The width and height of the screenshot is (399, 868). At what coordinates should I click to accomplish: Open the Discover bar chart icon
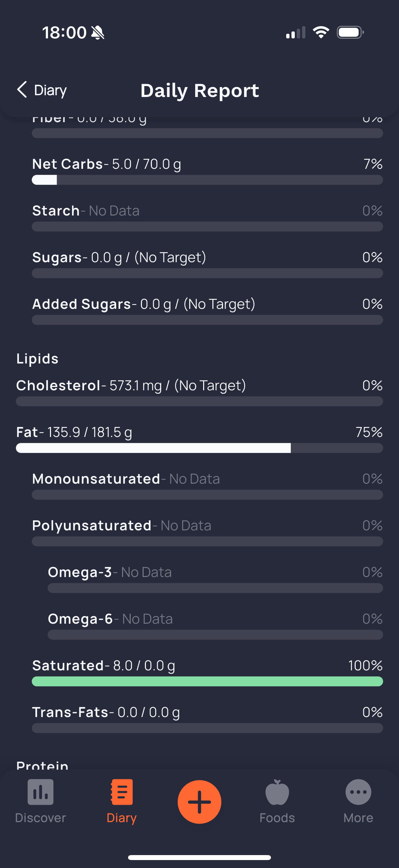pos(40,792)
